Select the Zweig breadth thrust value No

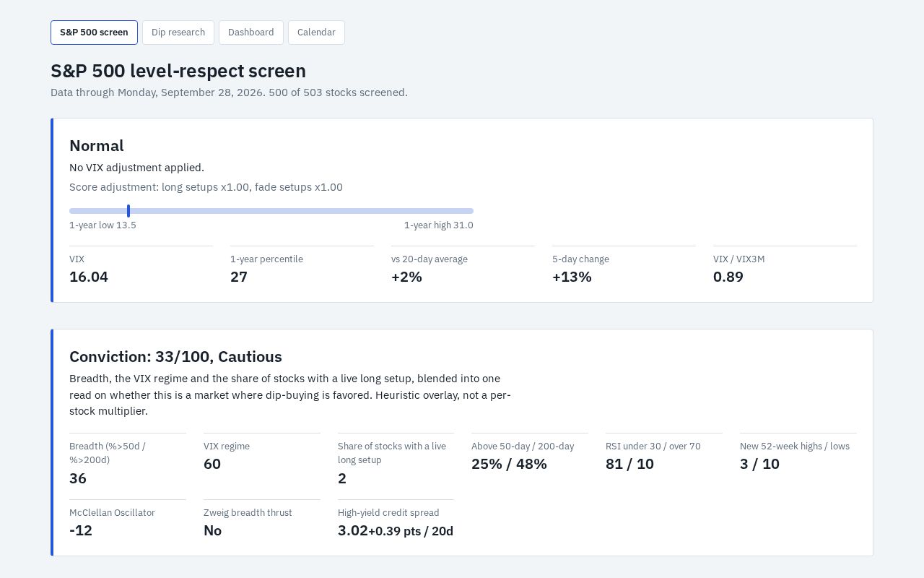212,530
